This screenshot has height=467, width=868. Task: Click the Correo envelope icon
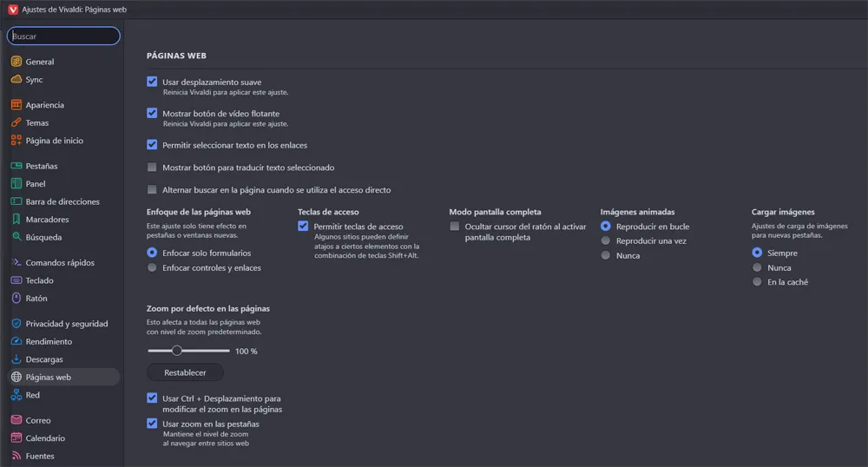click(x=16, y=420)
